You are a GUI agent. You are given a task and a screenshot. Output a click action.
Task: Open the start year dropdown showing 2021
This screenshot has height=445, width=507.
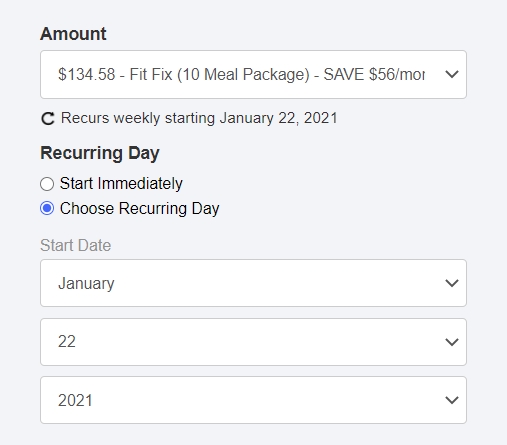pyautogui.click(x=253, y=400)
